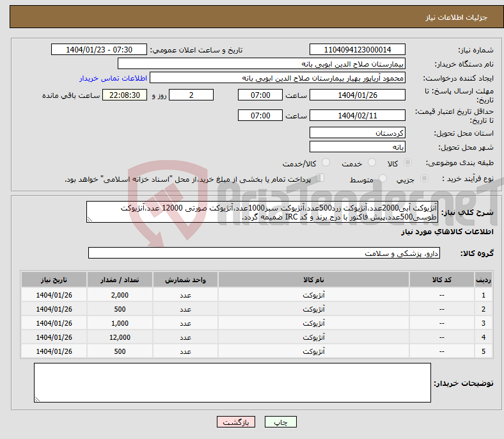Select the کالا radio button
This screenshot has width=504, height=439.
click(x=408, y=163)
